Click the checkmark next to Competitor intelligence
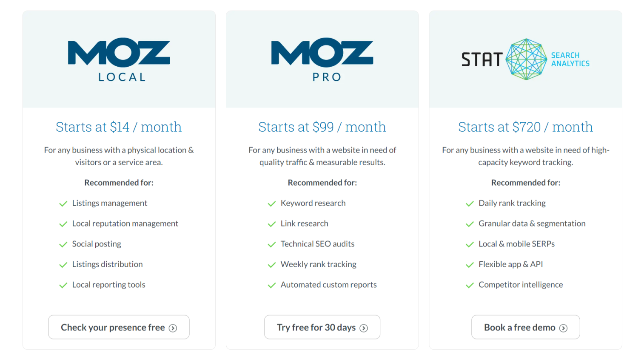The height and width of the screenshot is (362, 644). click(470, 285)
